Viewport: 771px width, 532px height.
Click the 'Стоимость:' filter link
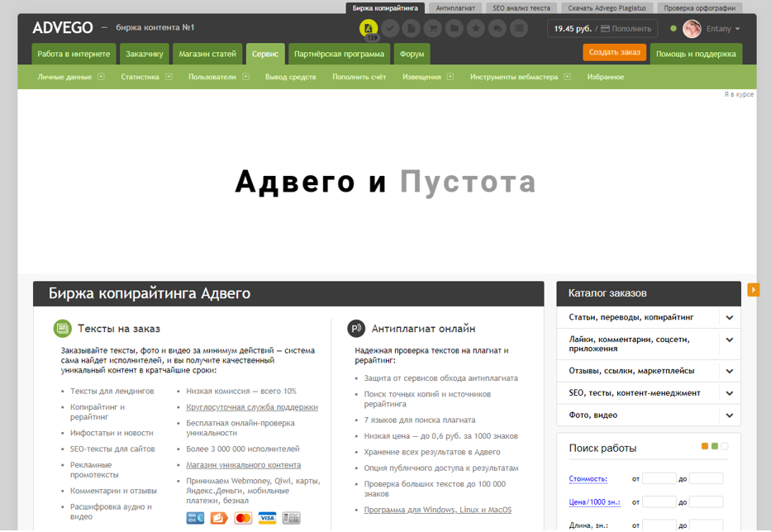click(x=588, y=479)
